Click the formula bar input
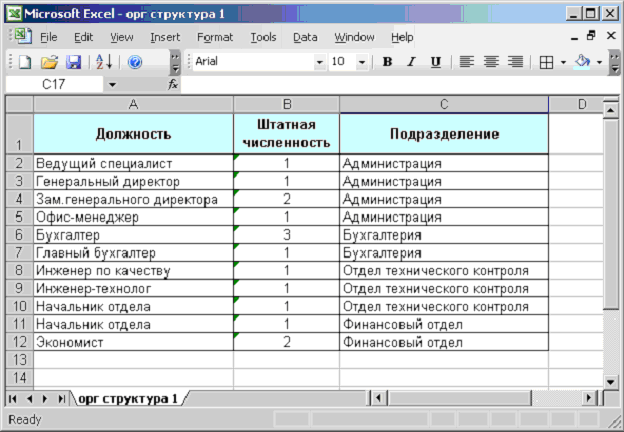 click(x=400, y=84)
